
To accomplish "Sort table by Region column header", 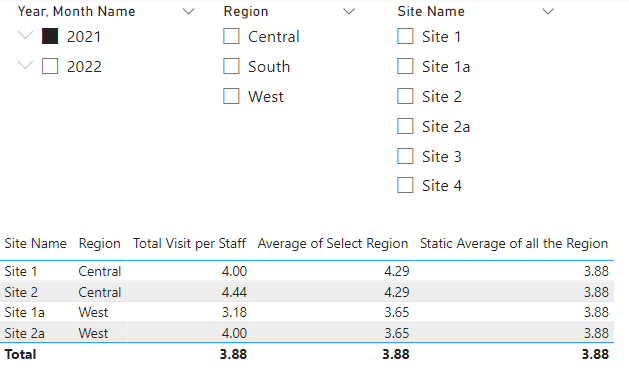I will 99,243.
